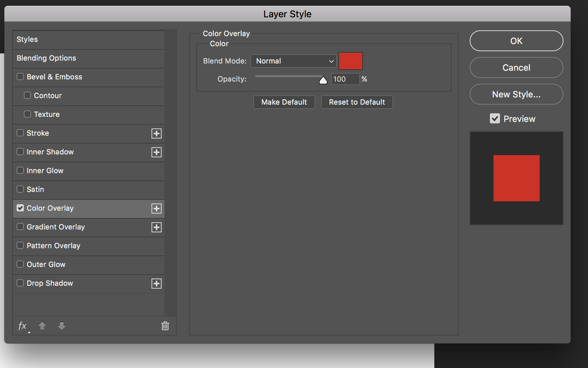Open the Styles panel entry

27,39
